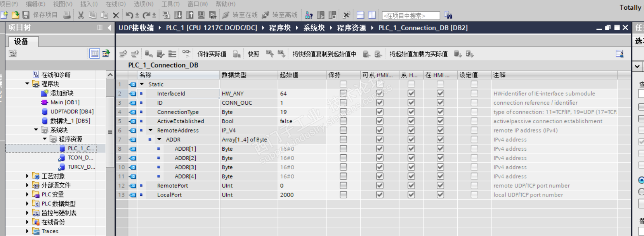The image size is (644, 236).
Task: Collapse the 程序块 tree node
Action: (x=27, y=84)
